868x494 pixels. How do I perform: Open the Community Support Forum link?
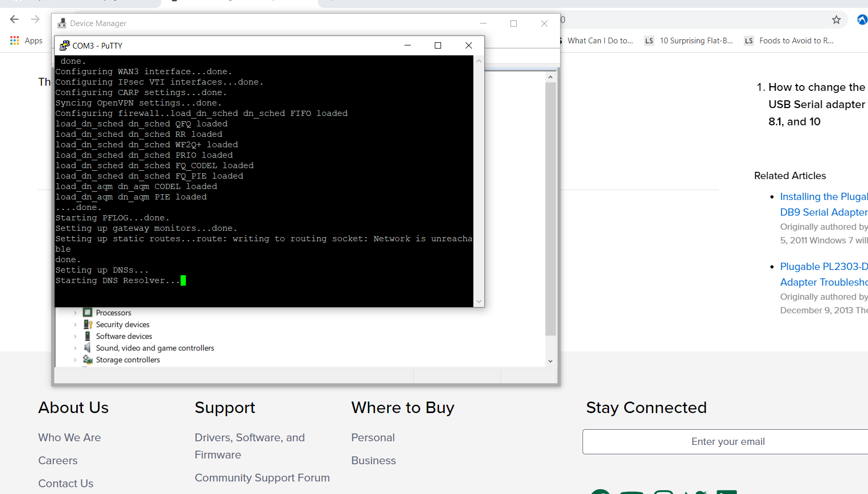pyautogui.click(x=262, y=478)
